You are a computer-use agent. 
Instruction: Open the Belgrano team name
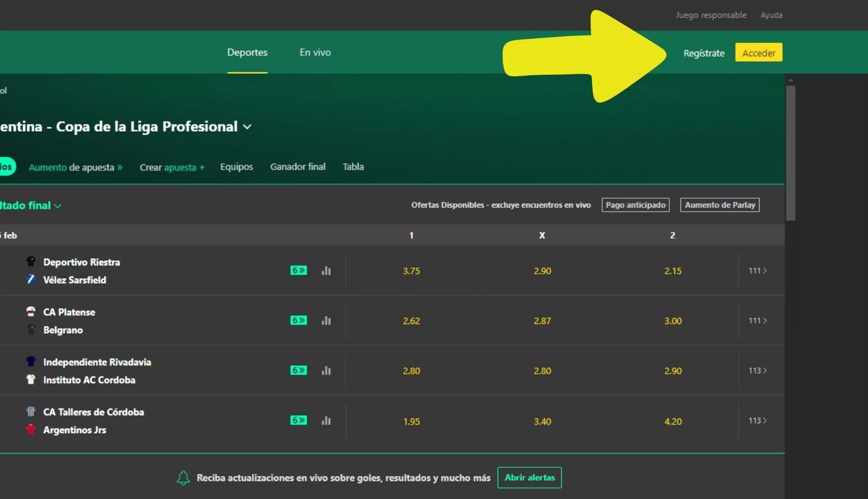(x=63, y=330)
